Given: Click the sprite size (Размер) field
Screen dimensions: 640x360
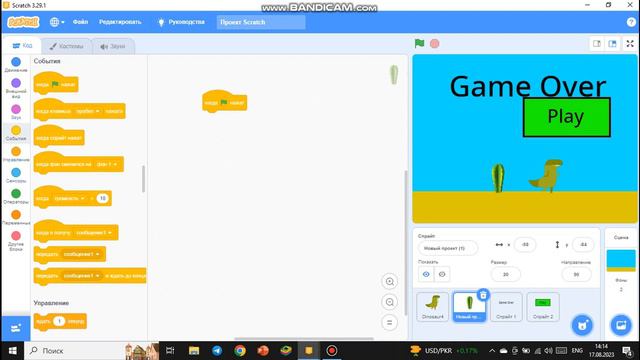Looking at the screenshot, I should tap(505, 274).
